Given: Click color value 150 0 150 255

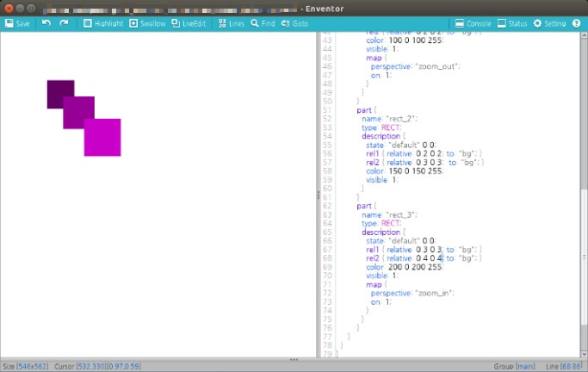Looking at the screenshot, I should pos(415,171).
